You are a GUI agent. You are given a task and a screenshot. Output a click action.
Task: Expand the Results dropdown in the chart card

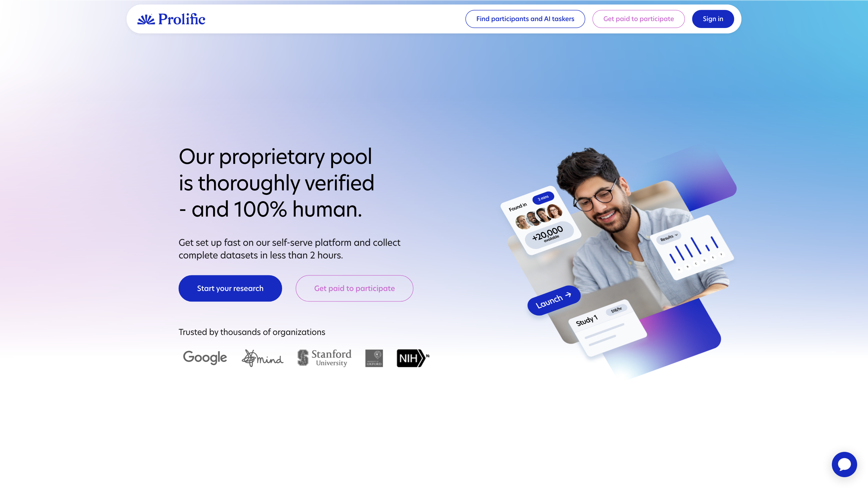[x=668, y=237]
